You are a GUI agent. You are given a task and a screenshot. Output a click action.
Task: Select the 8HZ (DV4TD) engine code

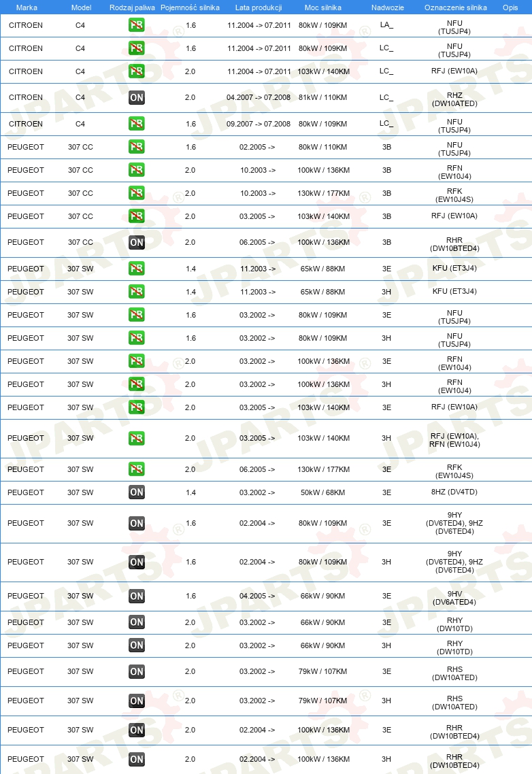pos(454,492)
